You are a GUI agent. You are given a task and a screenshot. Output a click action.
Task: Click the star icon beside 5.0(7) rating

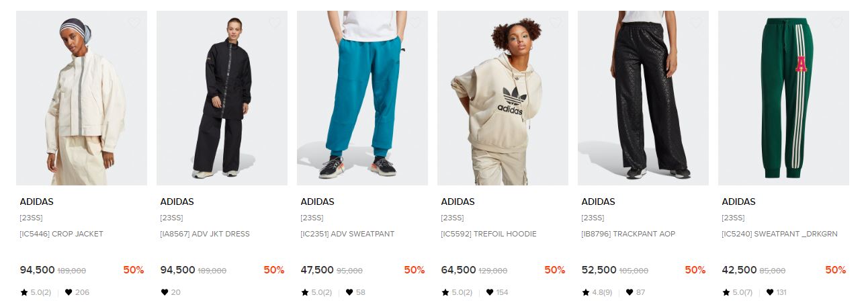(726, 292)
